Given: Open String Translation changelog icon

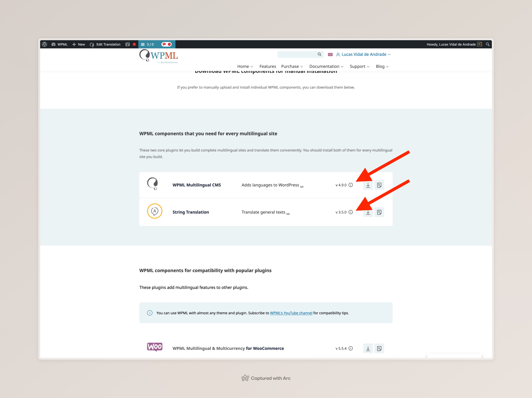Looking at the screenshot, I should click(x=379, y=212).
